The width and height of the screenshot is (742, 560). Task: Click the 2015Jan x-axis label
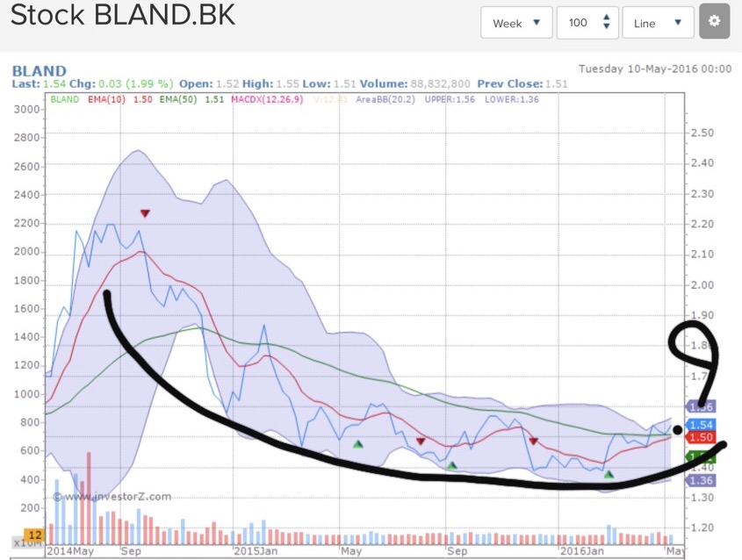click(x=256, y=551)
